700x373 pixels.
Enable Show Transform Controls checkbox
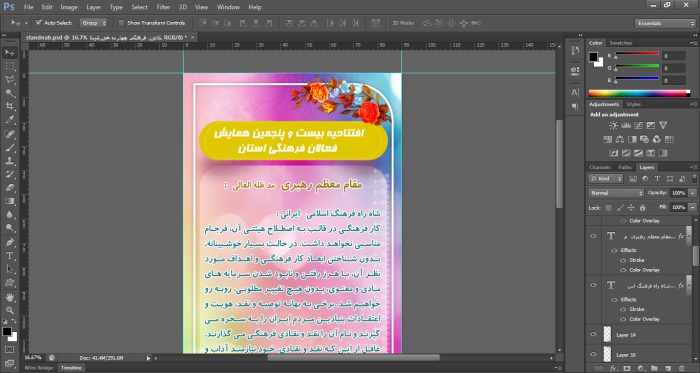(x=121, y=23)
